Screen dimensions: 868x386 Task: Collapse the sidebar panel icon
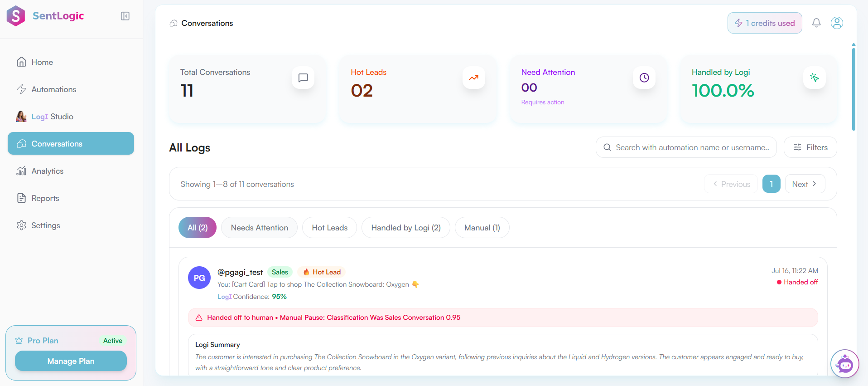tap(125, 16)
